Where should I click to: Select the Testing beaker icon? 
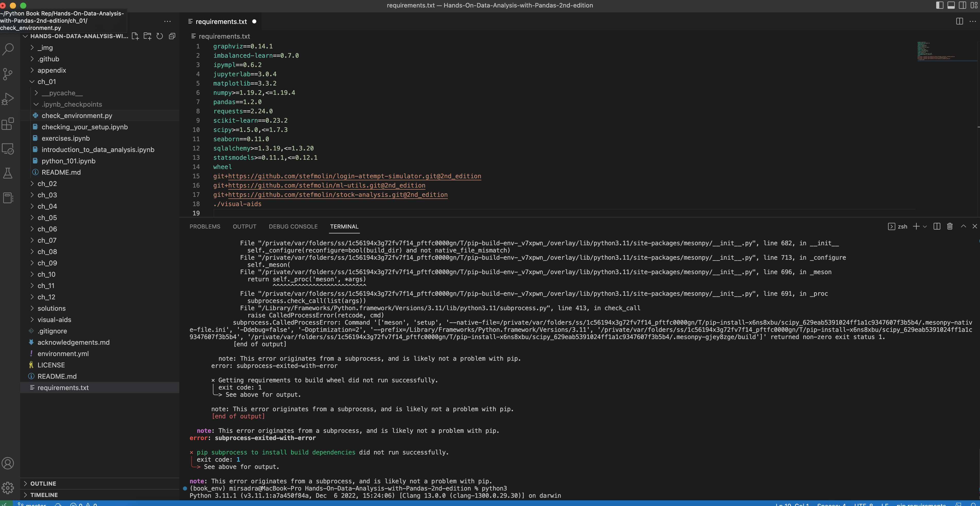coord(8,173)
